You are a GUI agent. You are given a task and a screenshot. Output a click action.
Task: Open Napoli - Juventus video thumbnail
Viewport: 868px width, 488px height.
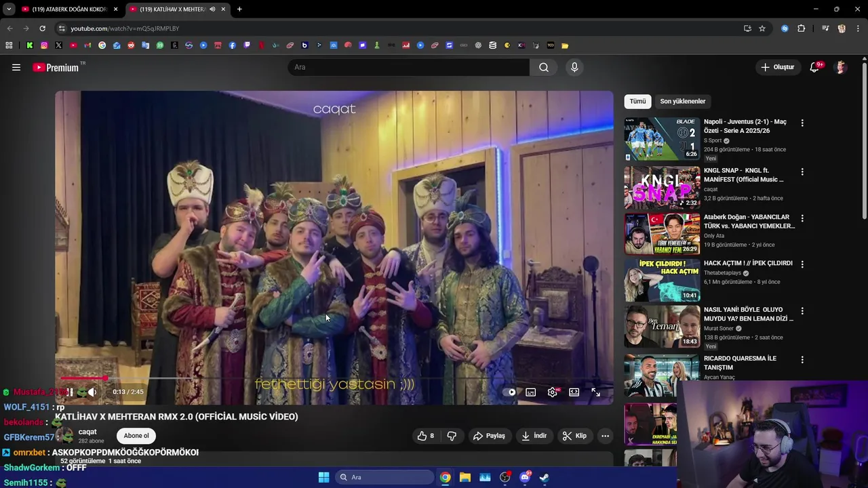[662, 139]
